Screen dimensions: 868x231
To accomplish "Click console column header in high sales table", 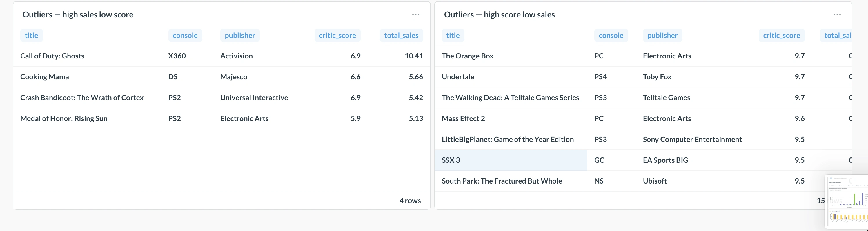I will click(185, 35).
